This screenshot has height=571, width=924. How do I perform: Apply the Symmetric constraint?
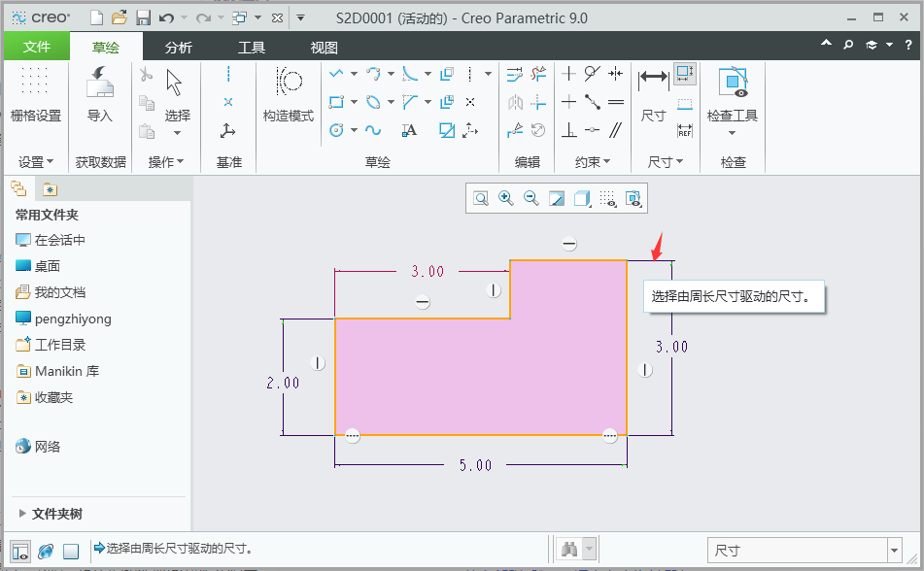point(616,74)
